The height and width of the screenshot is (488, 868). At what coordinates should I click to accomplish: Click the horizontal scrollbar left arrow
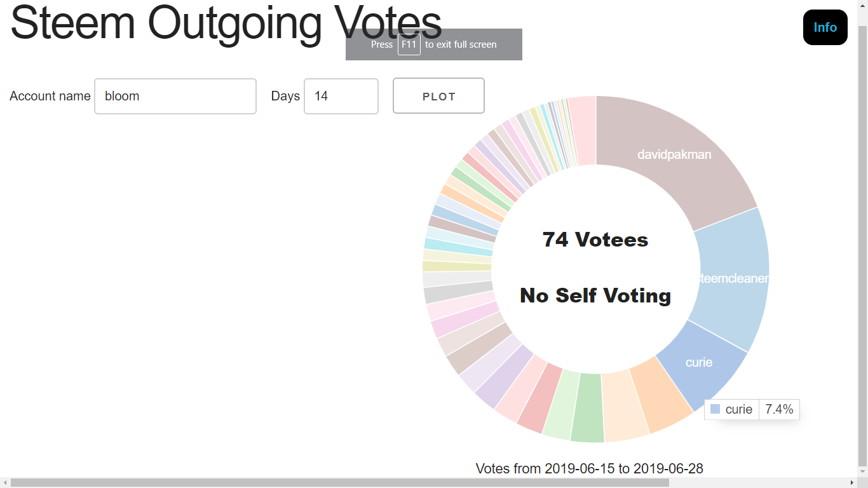[x=5, y=483]
